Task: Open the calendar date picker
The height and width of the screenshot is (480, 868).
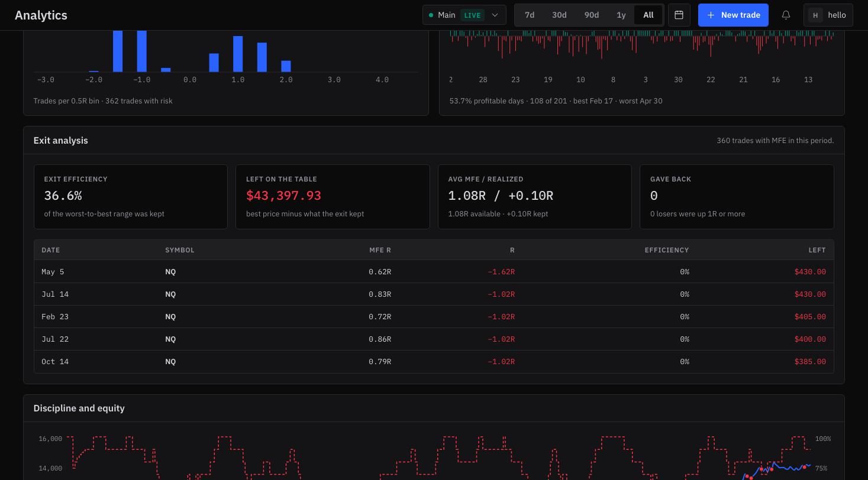Action: (679, 15)
